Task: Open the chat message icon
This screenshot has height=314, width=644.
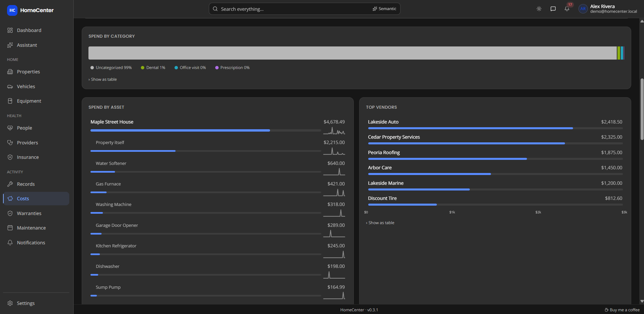Action: coord(553,9)
